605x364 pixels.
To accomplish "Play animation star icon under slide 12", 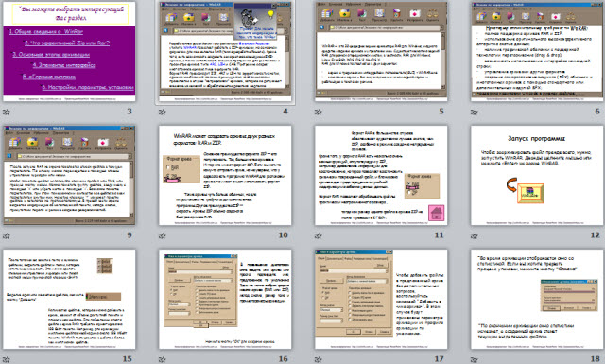I will click(474, 235).
